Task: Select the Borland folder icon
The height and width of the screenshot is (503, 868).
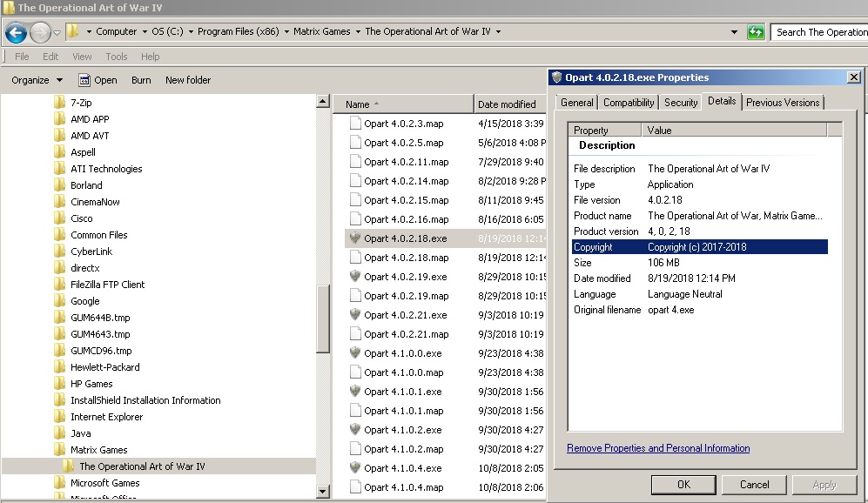Action: click(x=60, y=185)
